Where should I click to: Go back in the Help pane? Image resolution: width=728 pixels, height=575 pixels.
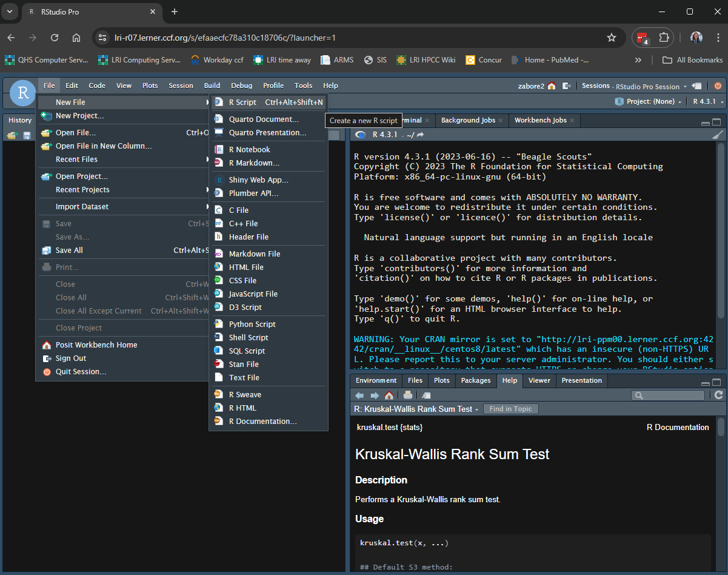[359, 395]
